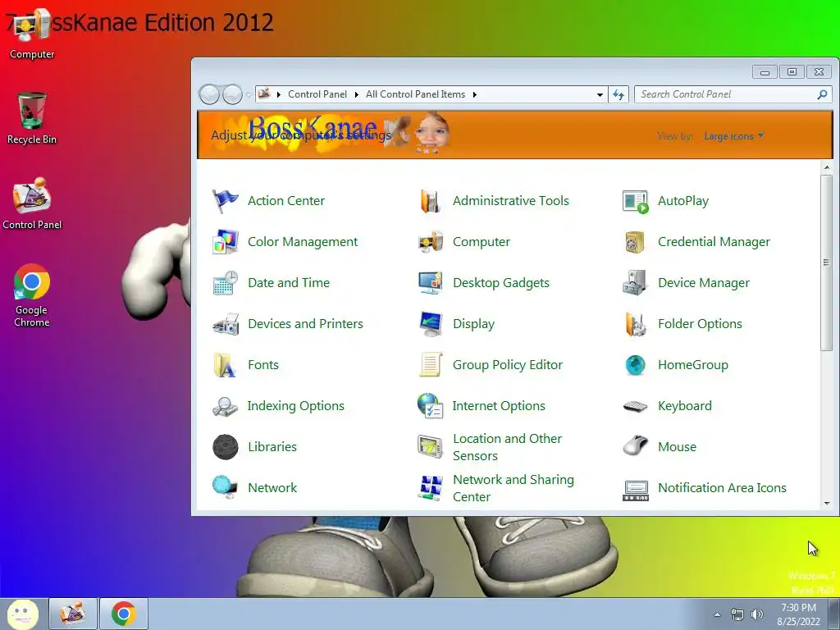Select the Google Chrome desktop shortcut
Screen dimensions: 840x630
point(32,295)
